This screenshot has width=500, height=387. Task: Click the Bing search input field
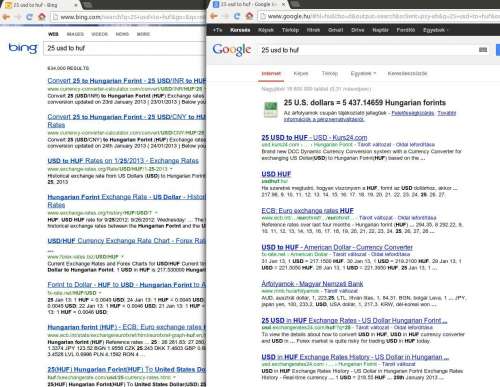(125, 48)
